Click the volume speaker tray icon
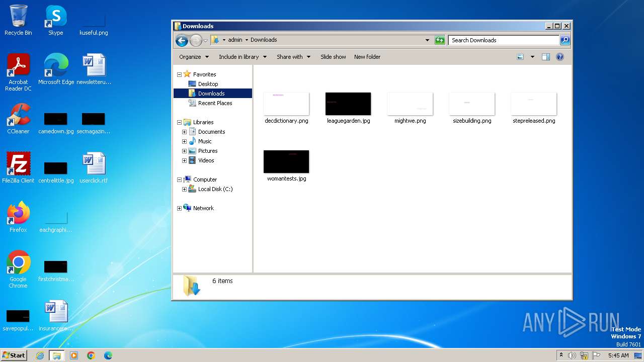Image resolution: width=644 pixels, height=362 pixels. 572,355
